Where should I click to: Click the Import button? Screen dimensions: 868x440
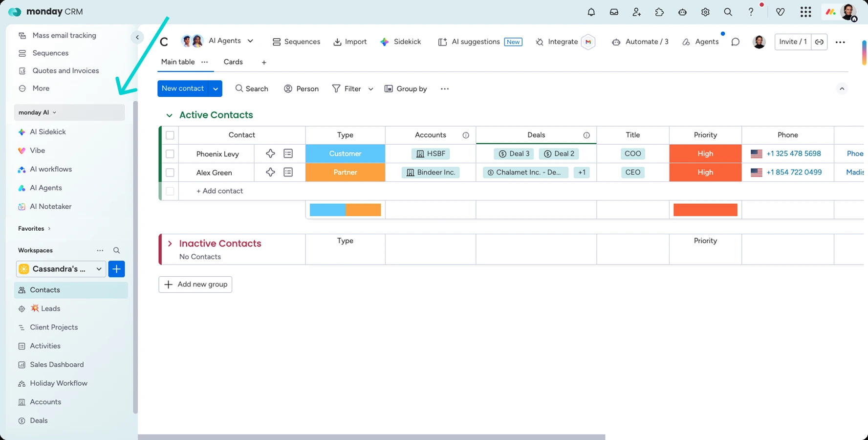tap(350, 42)
